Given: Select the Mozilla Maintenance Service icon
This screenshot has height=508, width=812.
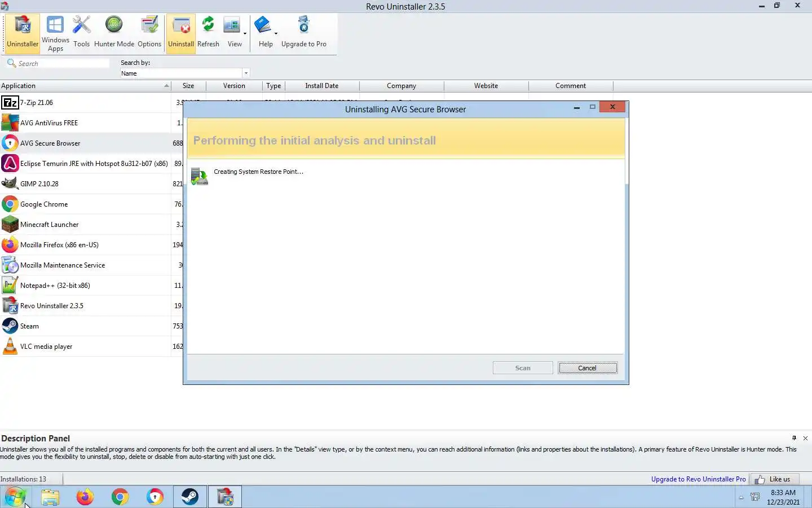Looking at the screenshot, I should [10, 265].
